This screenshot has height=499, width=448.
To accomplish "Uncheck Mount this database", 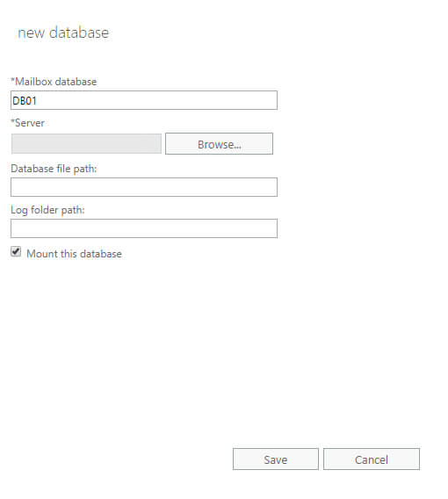I will (16, 252).
